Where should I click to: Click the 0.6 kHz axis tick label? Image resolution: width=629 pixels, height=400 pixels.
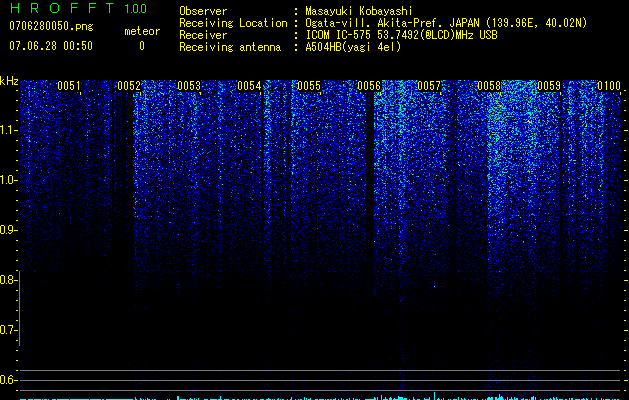[8, 380]
